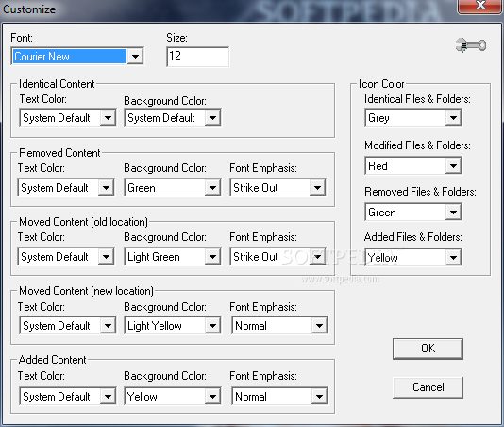Open Light Green background color dropdown
This screenshot has width=504, height=427.
pos(173,256)
